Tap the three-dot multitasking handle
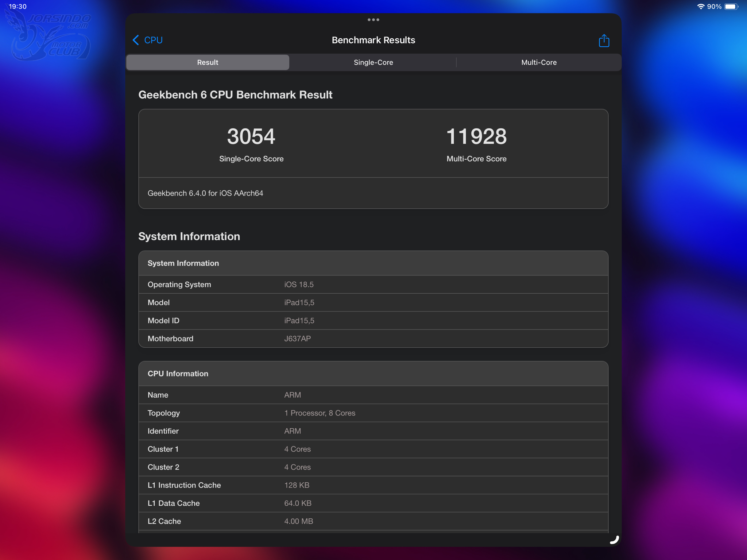This screenshot has height=560, width=747. pos(373,20)
